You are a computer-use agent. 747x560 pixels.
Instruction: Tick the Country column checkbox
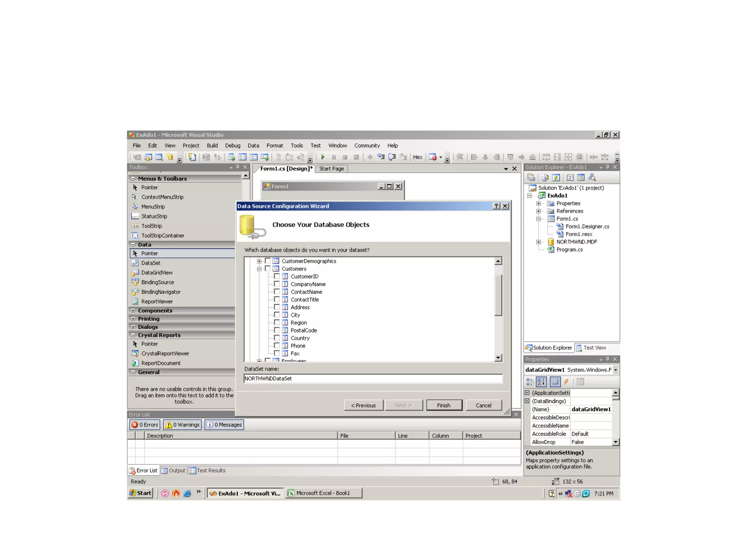[x=277, y=338]
